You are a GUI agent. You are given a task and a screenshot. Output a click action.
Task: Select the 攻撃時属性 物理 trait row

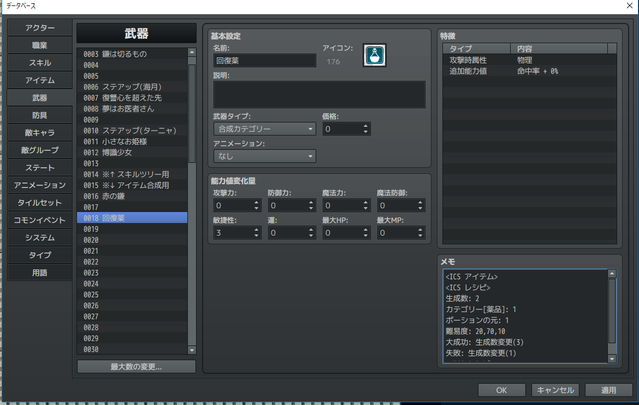pyautogui.click(x=529, y=60)
